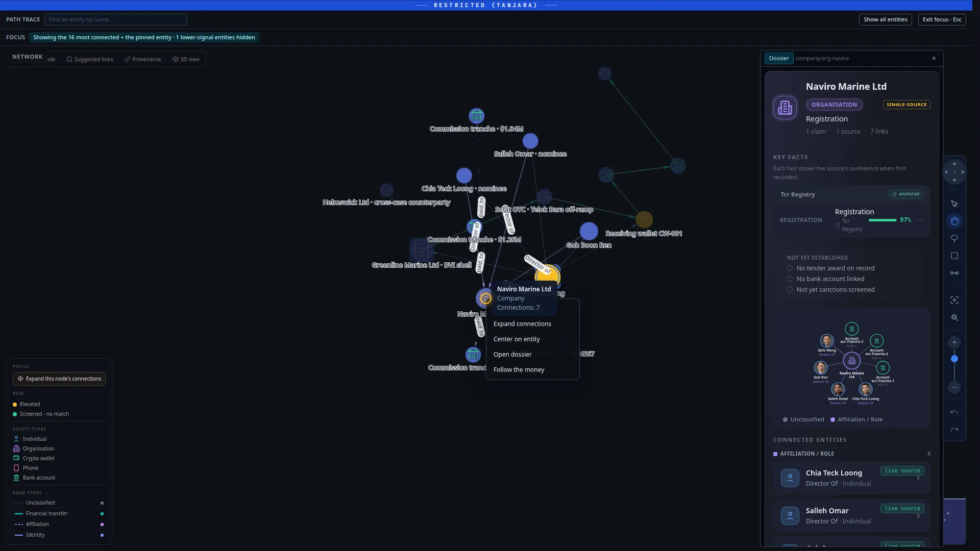
Task: Click the Naviro Marine organisation building icon
Action: [785, 108]
